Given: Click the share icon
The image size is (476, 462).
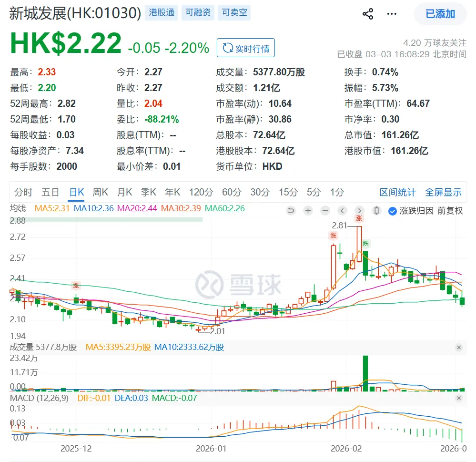Looking at the screenshot, I should click(x=368, y=14).
